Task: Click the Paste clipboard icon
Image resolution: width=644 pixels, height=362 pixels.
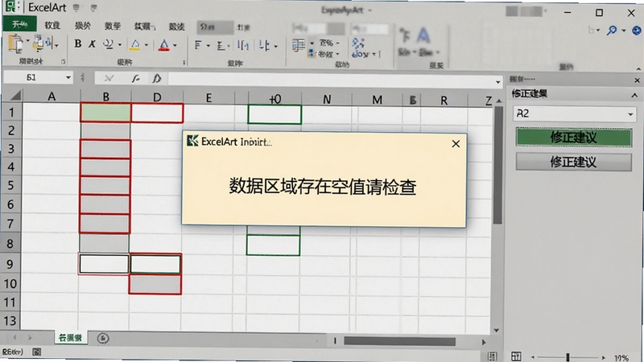Action: 15,43
